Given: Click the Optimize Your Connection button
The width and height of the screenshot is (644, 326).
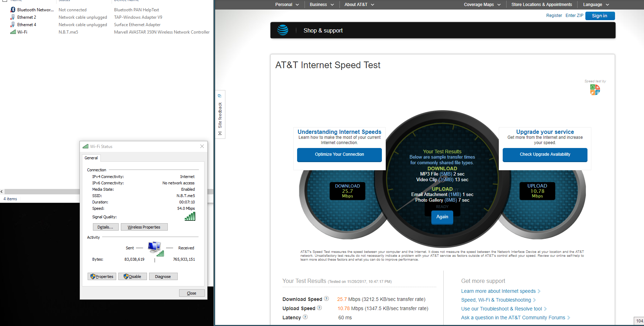Looking at the screenshot, I should 339,154.
